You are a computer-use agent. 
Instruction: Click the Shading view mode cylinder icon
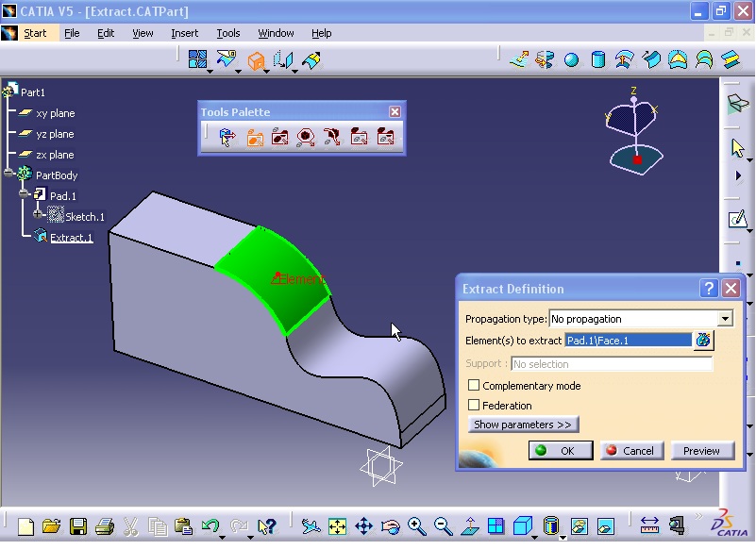(550, 525)
